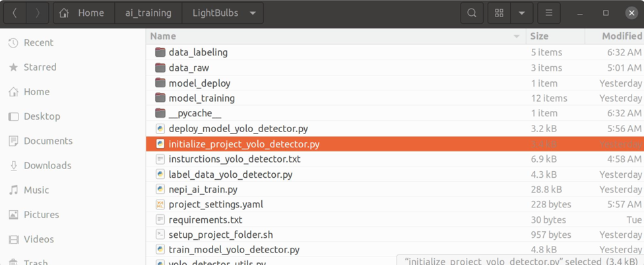
Task: Sort files by the Size column
Action: tap(539, 36)
